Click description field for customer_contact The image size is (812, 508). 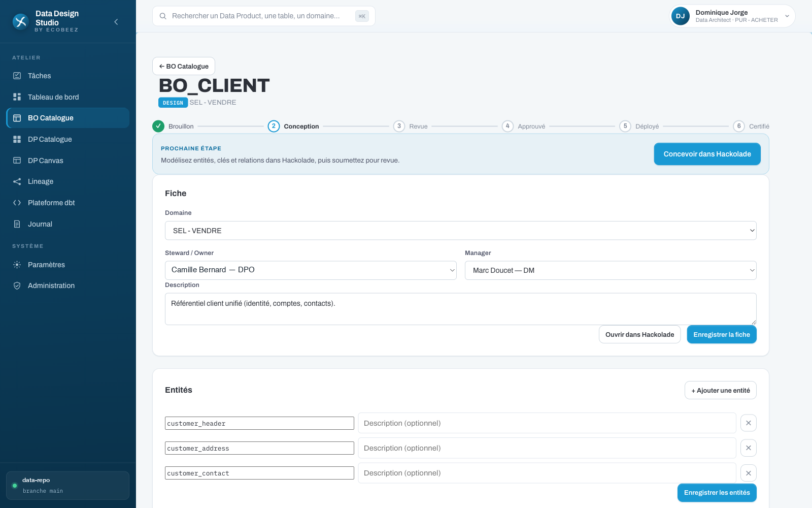point(547,473)
